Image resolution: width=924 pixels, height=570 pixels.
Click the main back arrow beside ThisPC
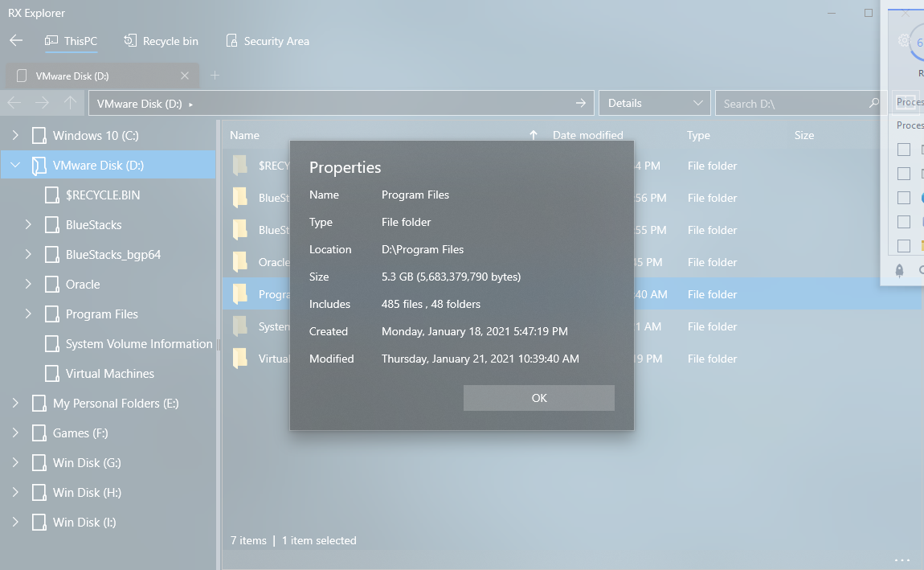(x=16, y=41)
